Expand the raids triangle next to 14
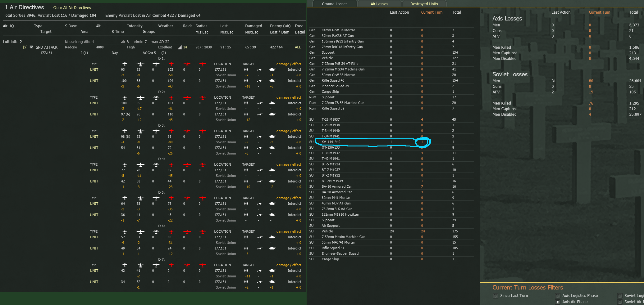The image size is (644, 305). tap(180, 47)
